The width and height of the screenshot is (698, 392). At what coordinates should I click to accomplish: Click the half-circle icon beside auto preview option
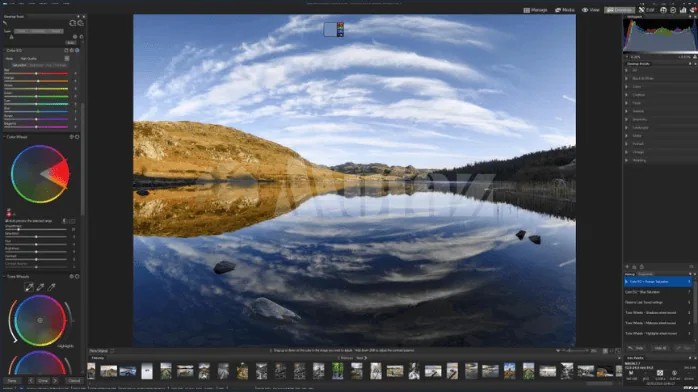click(65, 221)
